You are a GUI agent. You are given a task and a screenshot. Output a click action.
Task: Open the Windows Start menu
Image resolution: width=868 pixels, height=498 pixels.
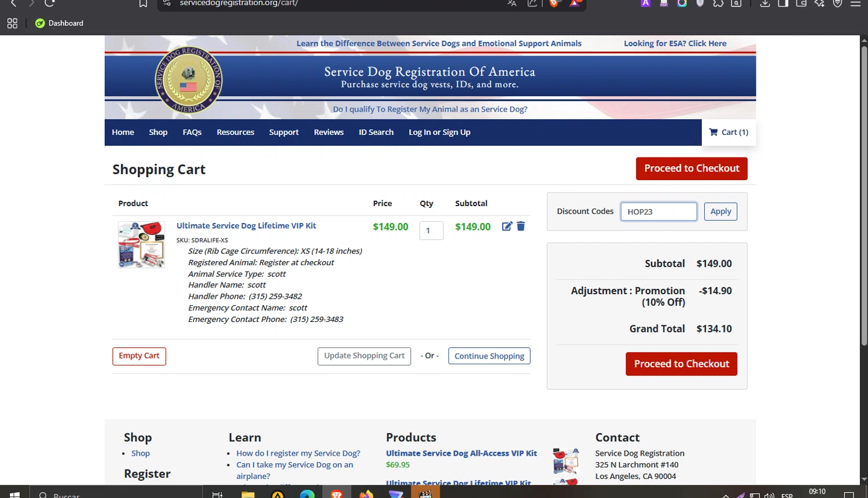(14, 494)
